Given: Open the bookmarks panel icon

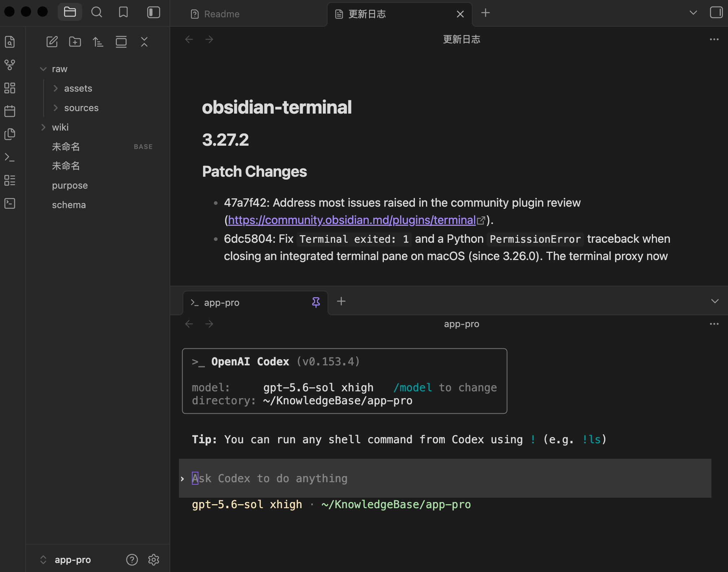Looking at the screenshot, I should point(123,12).
